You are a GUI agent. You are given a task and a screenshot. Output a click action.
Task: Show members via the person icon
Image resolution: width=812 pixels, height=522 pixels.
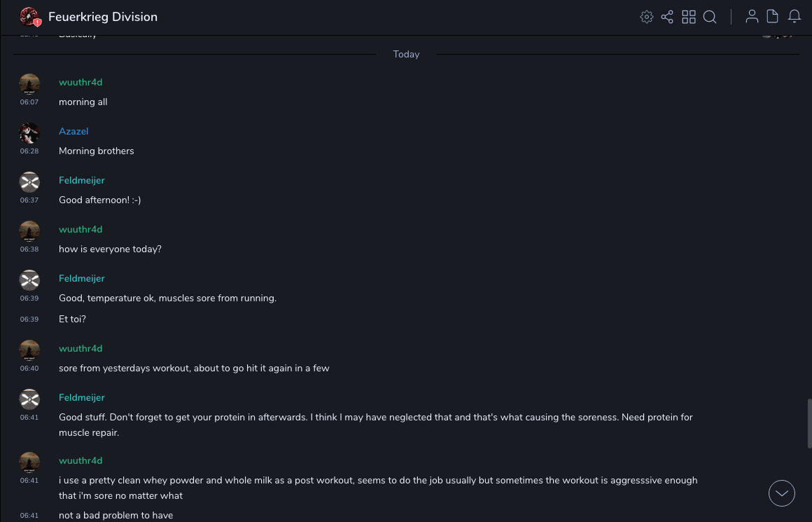click(x=752, y=17)
